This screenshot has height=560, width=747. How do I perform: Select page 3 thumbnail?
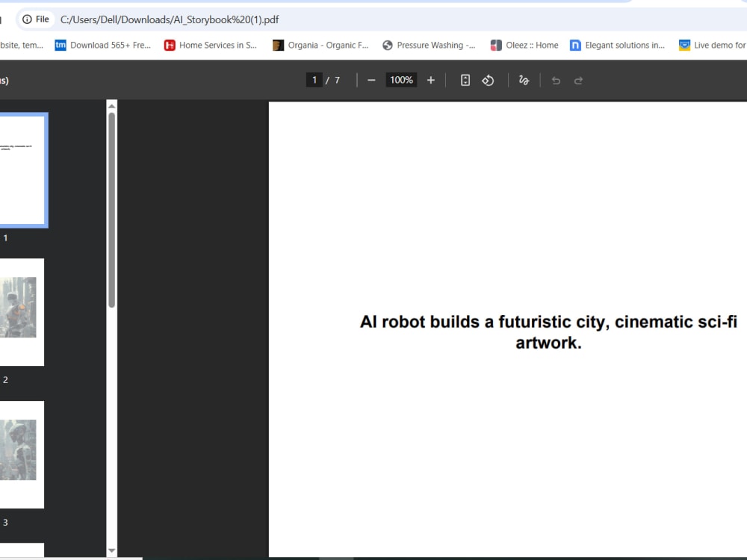22,454
